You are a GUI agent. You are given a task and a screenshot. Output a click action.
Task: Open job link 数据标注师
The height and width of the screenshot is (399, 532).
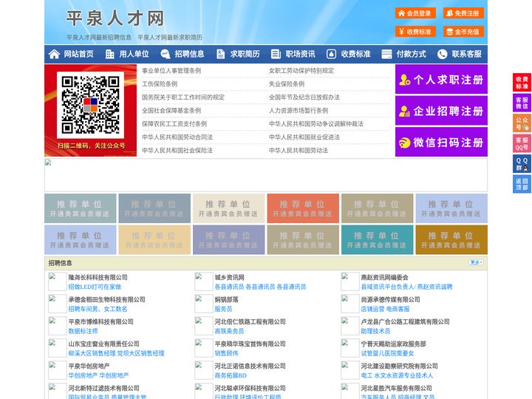pyautogui.click(x=83, y=331)
